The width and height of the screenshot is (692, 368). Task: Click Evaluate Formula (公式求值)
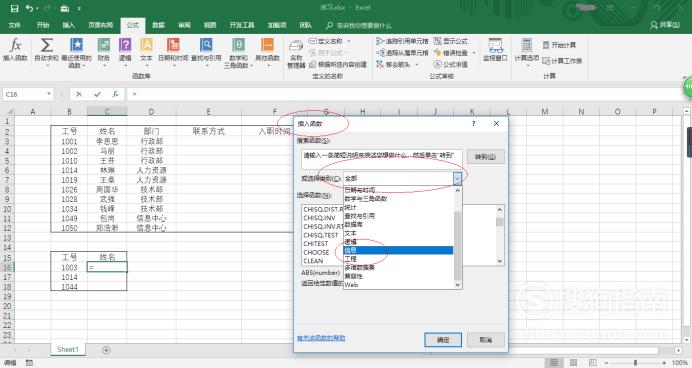tap(450, 64)
